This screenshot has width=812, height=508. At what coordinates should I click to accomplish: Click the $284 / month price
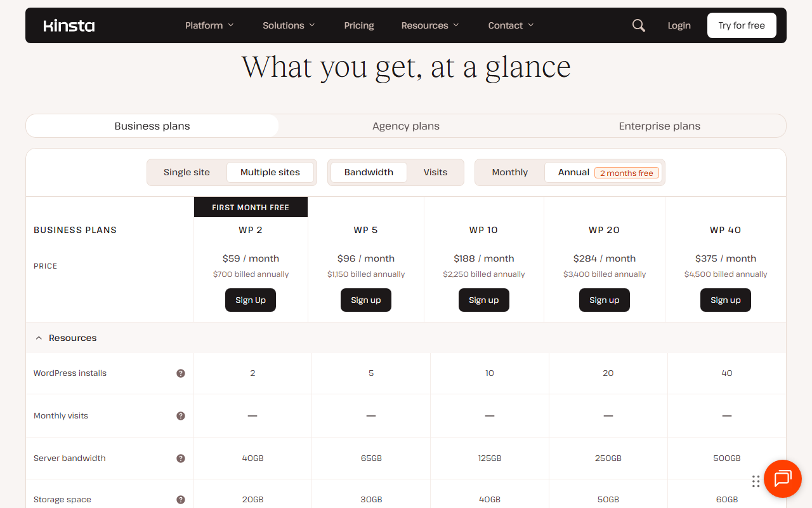pyautogui.click(x=605, y=258)
